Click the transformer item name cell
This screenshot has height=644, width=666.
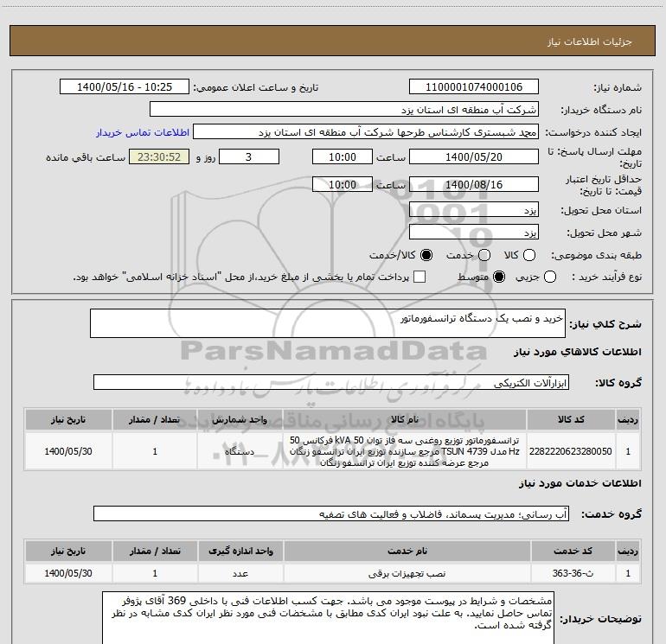(405, 451)
